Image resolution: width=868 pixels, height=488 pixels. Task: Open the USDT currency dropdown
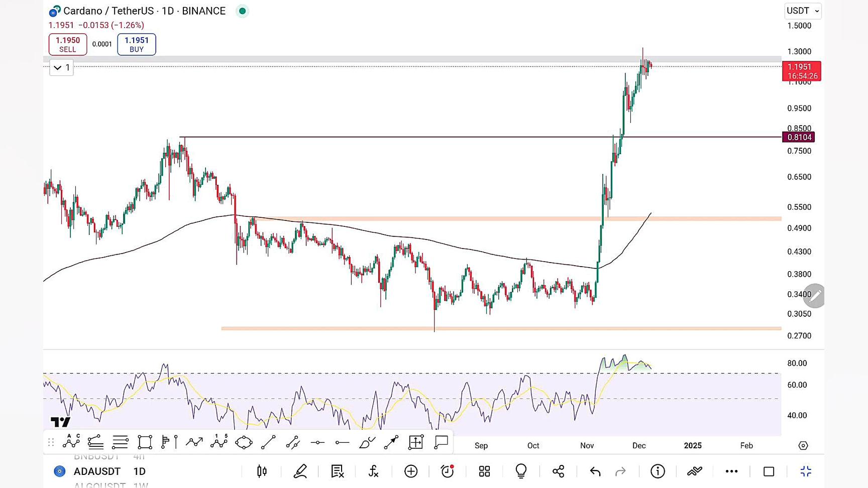[803, 11]
